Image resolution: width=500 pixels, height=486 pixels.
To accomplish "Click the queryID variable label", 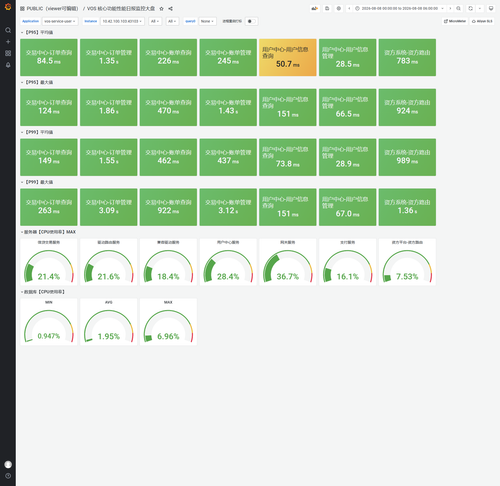I will point(190,21).
